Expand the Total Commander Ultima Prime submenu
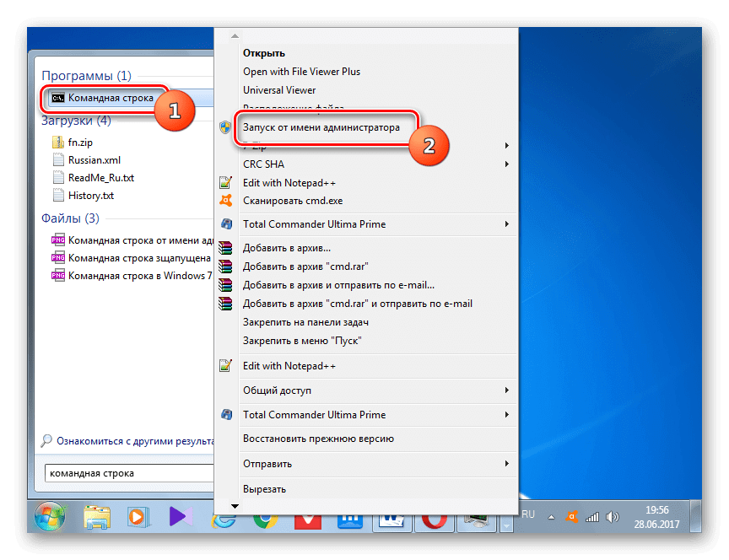Image resolution: width=729 pixels, height=560 pixels. coord(507,224)
